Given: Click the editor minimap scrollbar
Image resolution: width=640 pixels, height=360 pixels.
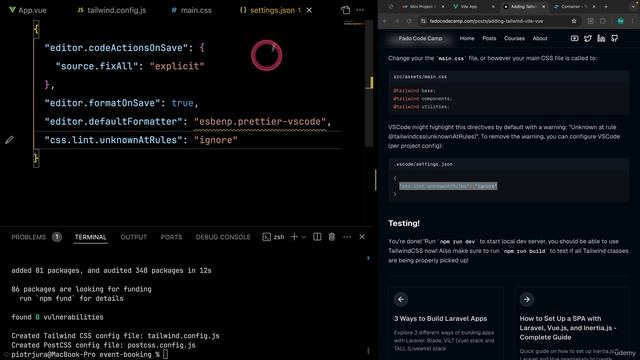Looking at the screenshot, I should [369, 84].
